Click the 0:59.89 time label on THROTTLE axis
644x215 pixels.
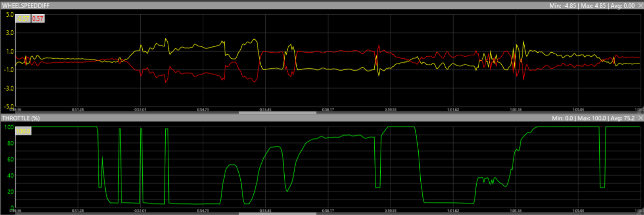(391, 210)
